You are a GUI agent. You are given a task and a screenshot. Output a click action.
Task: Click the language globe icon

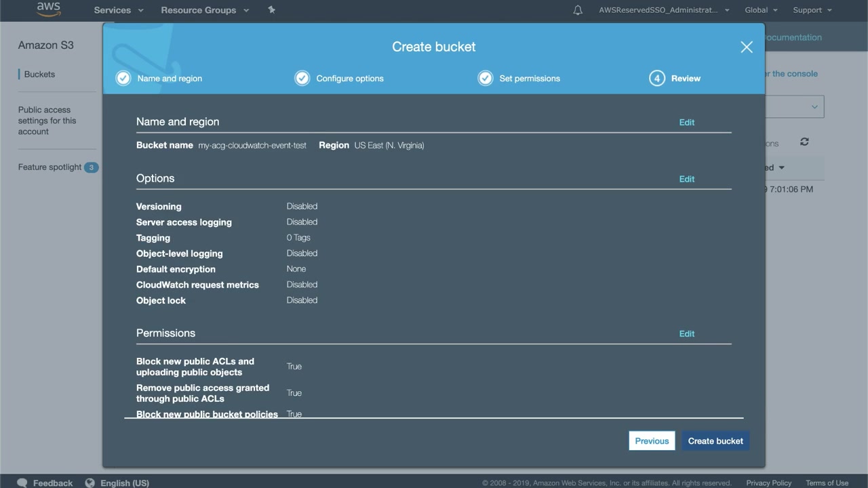click(x=90, y=483)
